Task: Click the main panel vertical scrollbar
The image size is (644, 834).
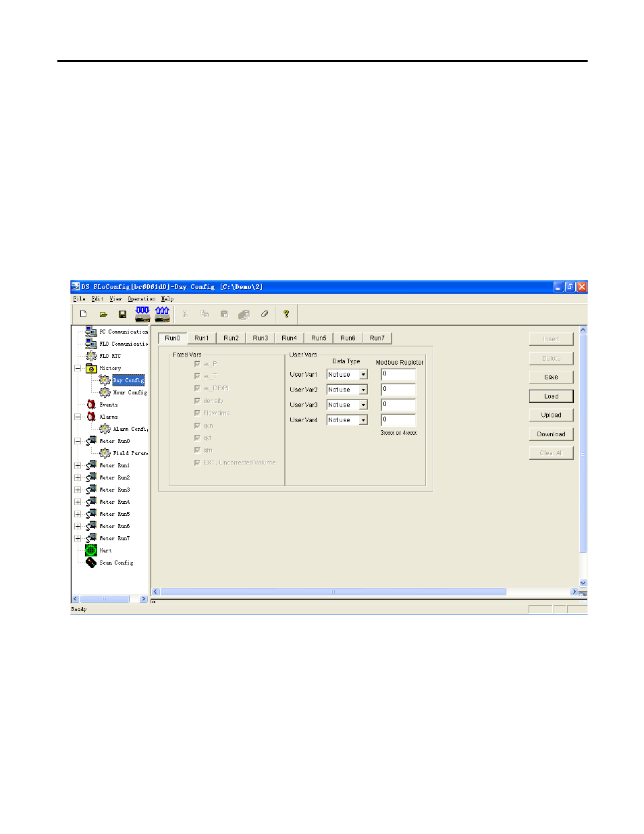Action: [x=583, y=457]
